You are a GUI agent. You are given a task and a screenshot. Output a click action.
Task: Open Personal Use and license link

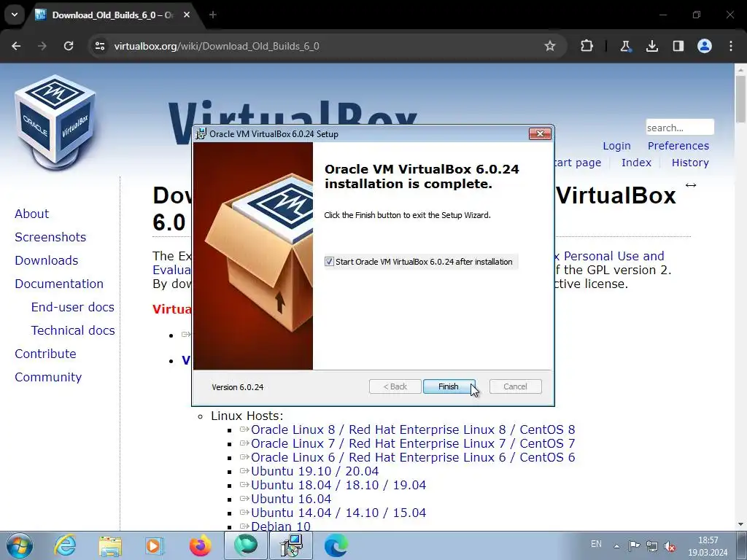(x=614, y=256)
